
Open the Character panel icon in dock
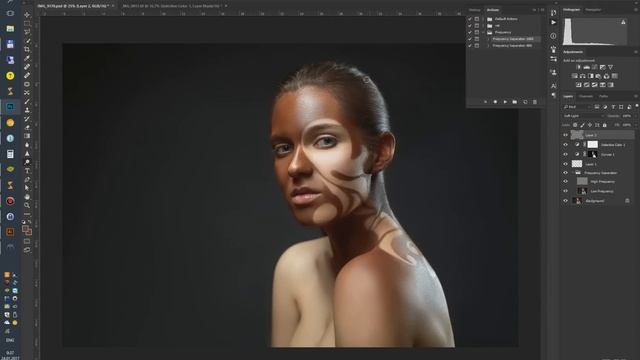553,86
